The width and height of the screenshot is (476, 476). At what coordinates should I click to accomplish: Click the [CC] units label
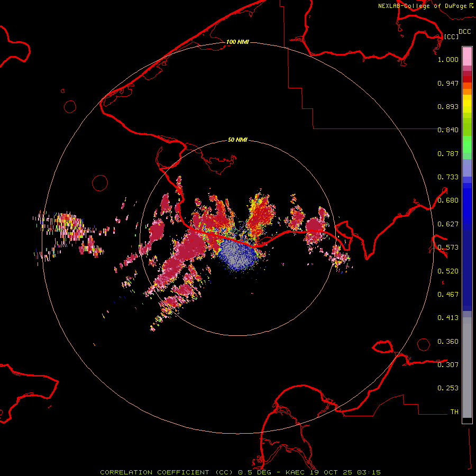tap(451, 36)
